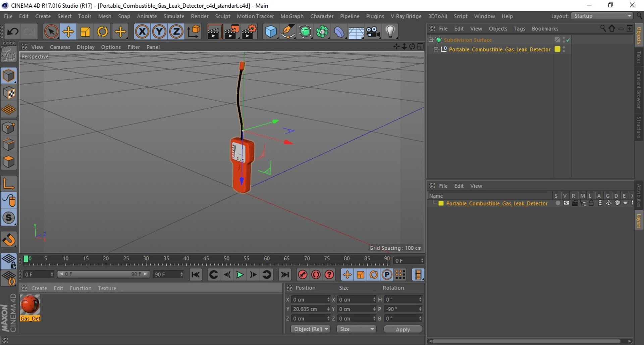
Task: Select the Live Selection tool
Action: [51, 32]
